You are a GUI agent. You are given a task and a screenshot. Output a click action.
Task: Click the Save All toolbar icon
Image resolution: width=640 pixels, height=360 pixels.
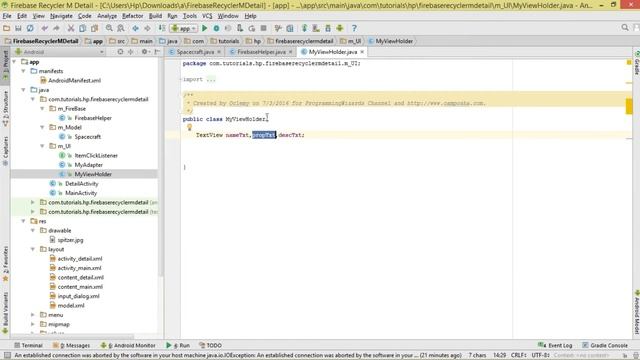[18, 28]
